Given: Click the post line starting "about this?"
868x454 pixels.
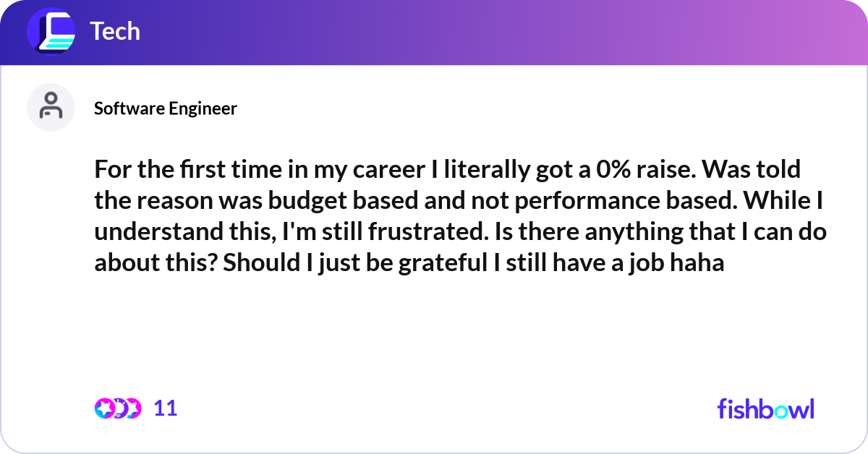Looking at the screenshot, I should 409,262.
